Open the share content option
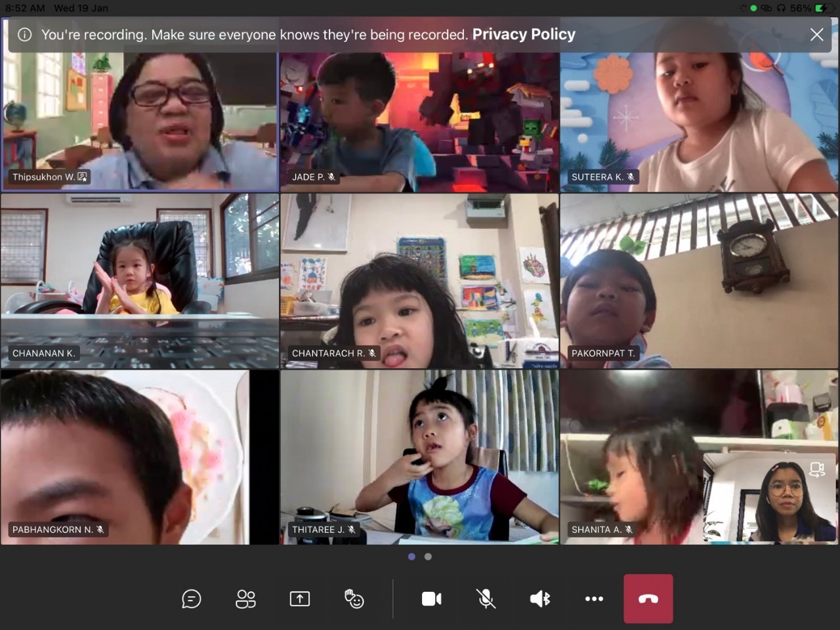The height and width of the screenshot is (630, 840). [x=300, y=598]
